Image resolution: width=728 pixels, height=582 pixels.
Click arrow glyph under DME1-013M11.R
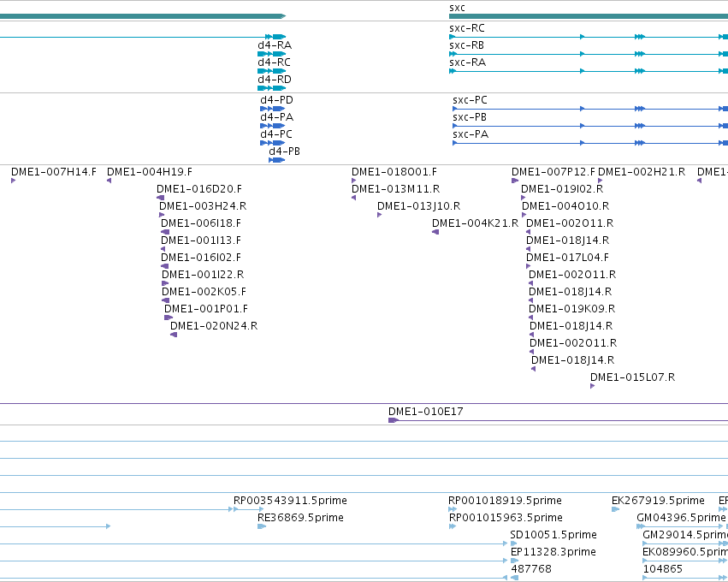[x=354, y=198]
